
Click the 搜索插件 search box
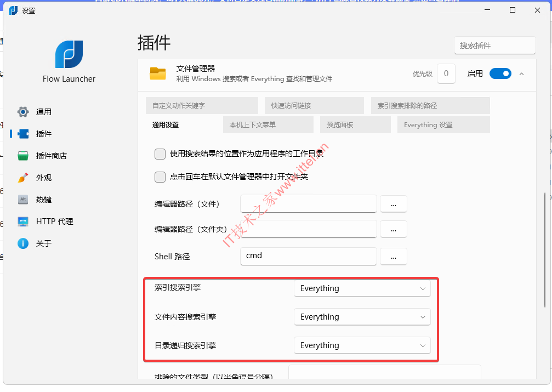(x=495, y=46)
